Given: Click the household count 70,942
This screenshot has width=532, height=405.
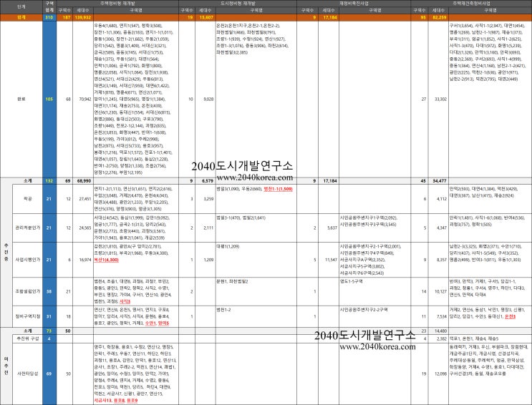Looking at the screenshot, I should [x=83, y=99].
